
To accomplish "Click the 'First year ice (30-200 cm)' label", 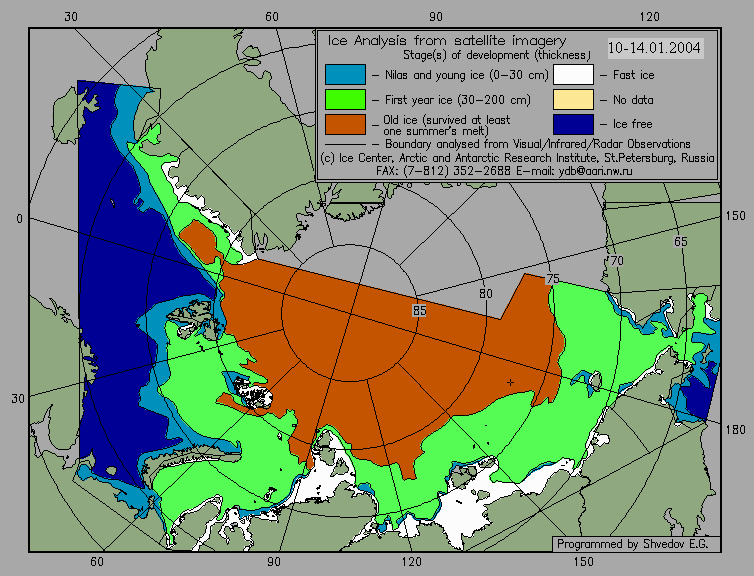I will point(458,100).
